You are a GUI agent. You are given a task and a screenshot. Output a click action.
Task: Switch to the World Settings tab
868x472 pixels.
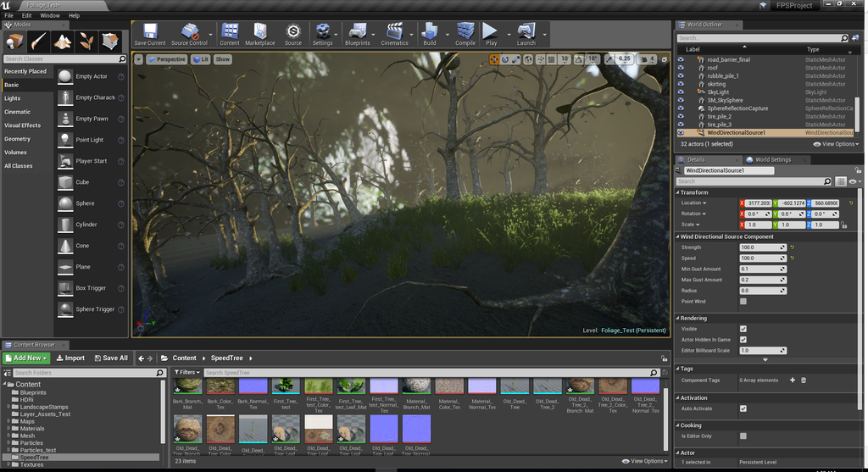pos(772,159)
